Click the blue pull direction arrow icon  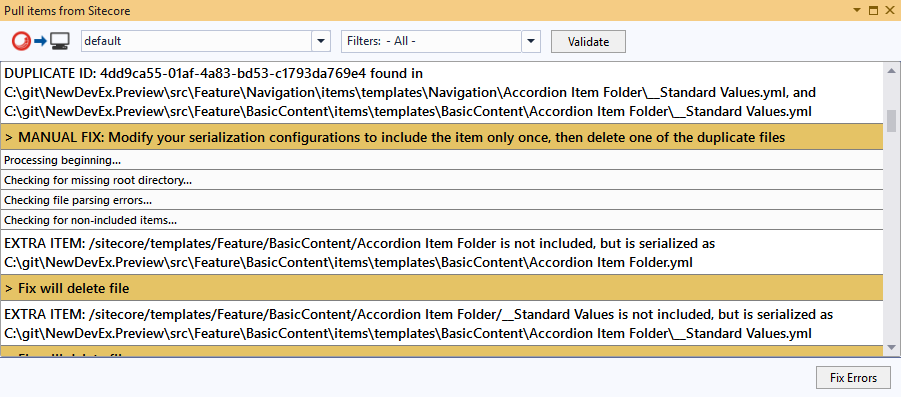40,41
